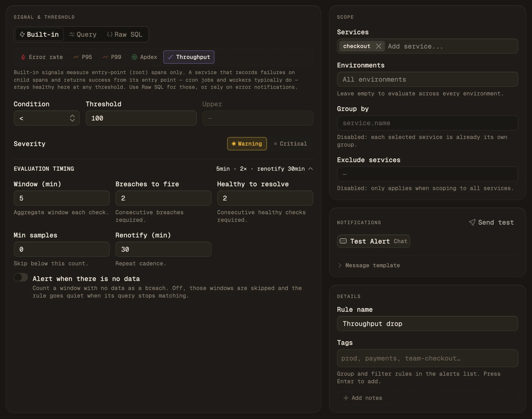Click the disabled Group by service.name field
This screenshot has height=419, width=532.
427,123
